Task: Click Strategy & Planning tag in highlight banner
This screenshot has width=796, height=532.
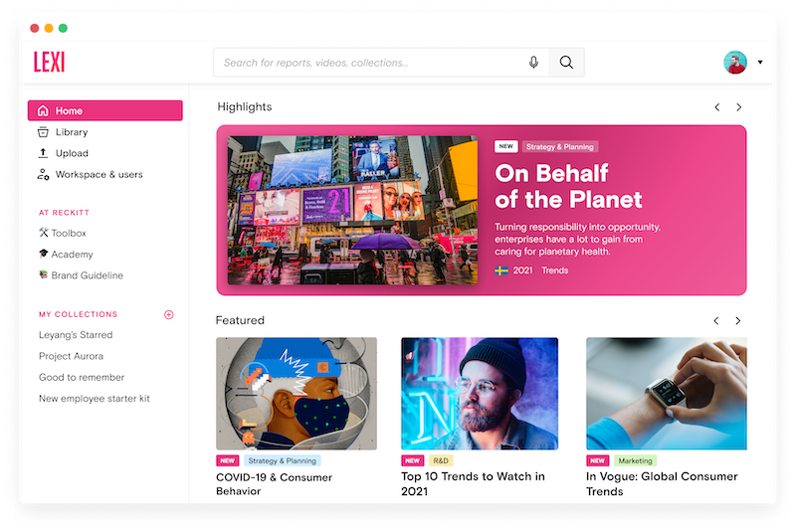Action: [560, 146]
